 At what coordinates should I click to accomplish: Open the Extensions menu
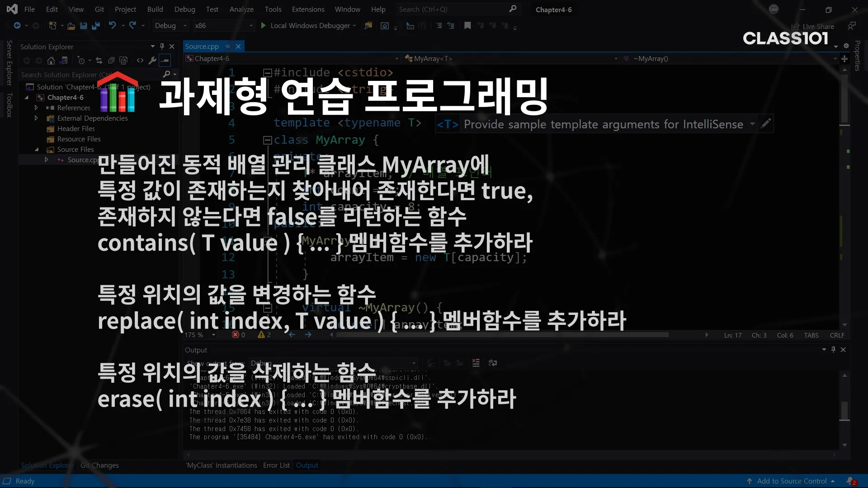[308, 9]
